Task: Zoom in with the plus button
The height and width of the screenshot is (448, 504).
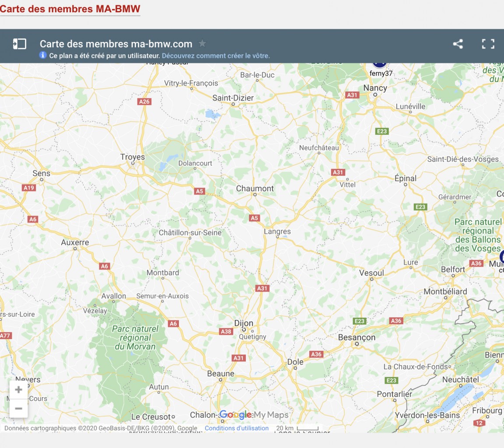Action: (x=19, y=390)
